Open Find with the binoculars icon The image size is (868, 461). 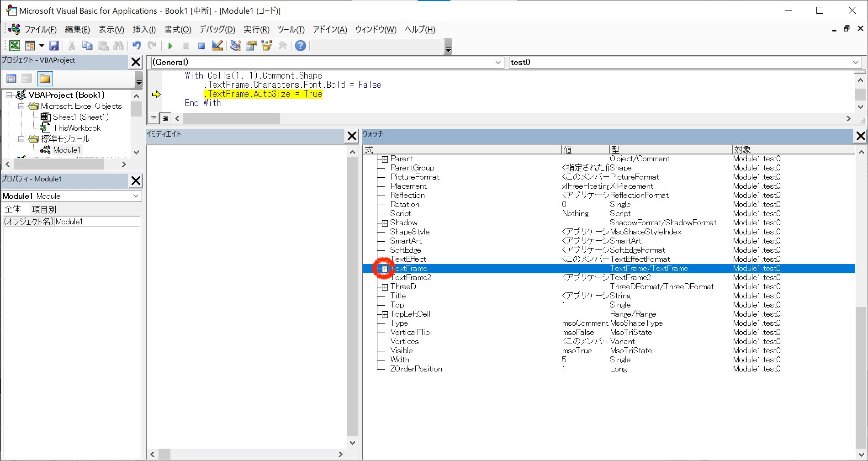click(119, 46)
